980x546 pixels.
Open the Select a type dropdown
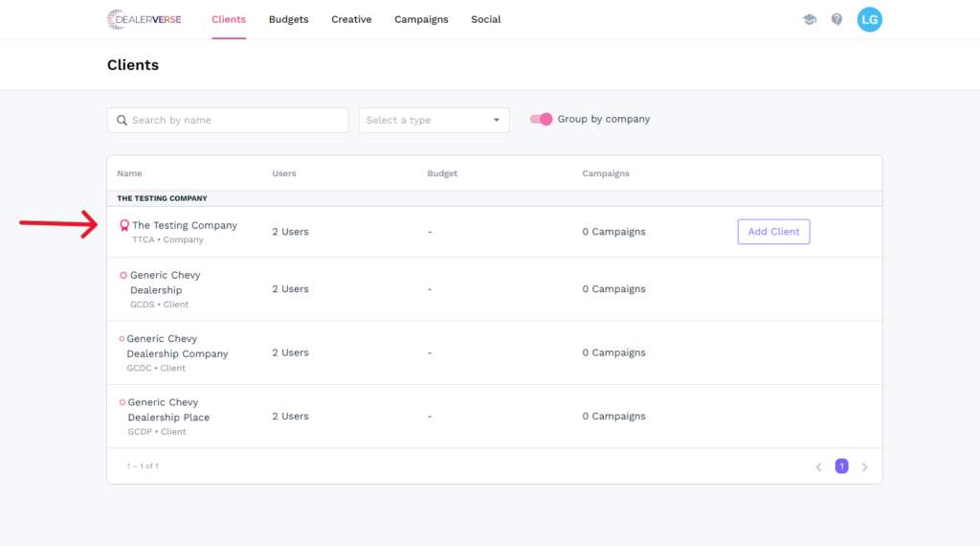point(434,121)
